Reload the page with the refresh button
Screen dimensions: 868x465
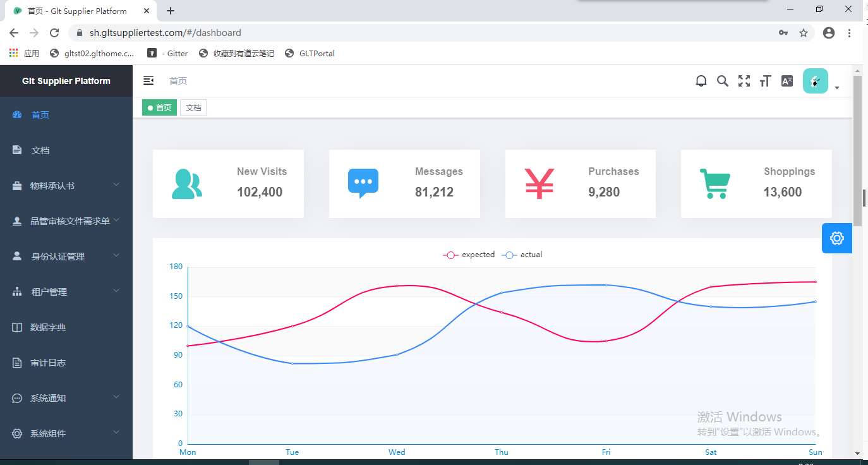click(x=54, y=33)
